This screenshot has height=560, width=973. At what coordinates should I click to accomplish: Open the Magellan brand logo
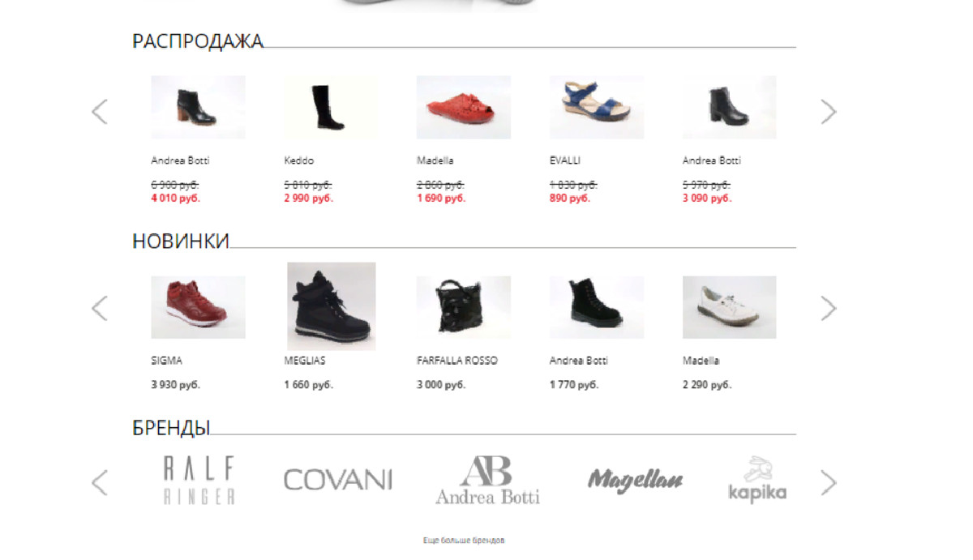[x=635, y=480]
